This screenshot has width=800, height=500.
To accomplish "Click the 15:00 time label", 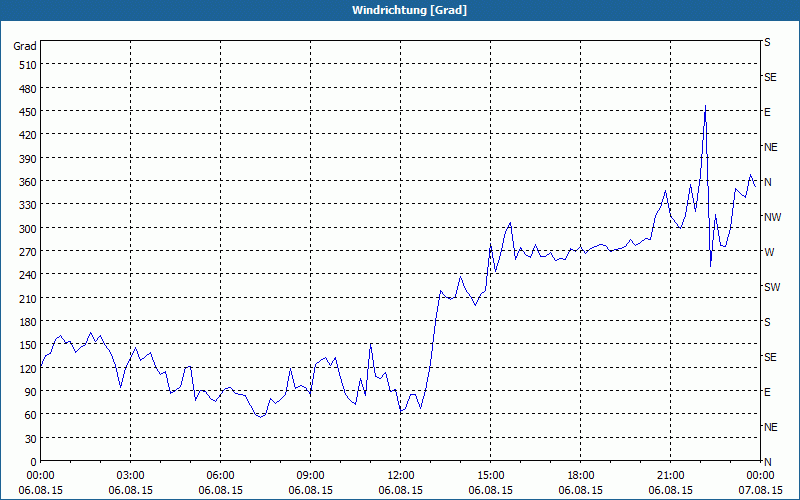I will pyautogui.click(x=491, y=475).
